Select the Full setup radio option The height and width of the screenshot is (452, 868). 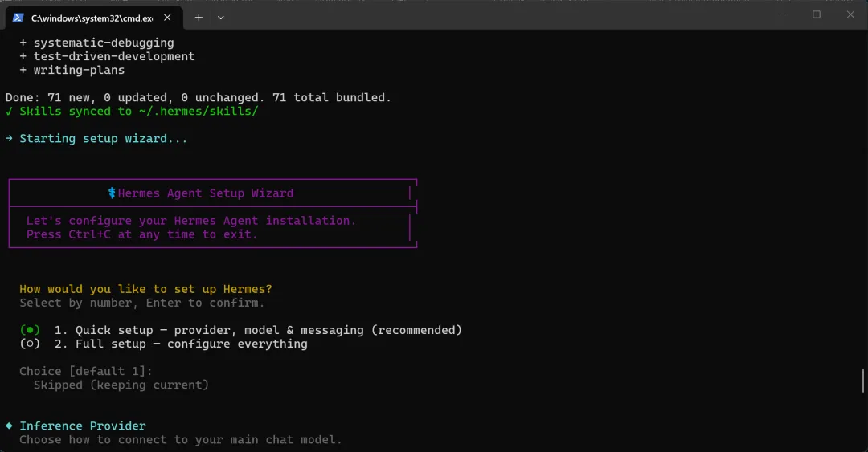[30, 344]
